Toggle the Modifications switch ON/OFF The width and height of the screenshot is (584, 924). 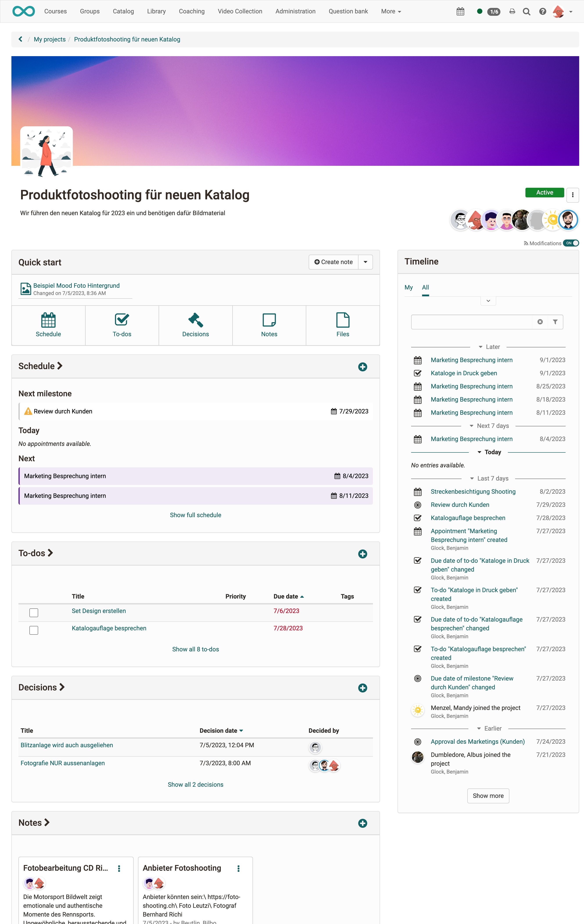tap(571, 243)
